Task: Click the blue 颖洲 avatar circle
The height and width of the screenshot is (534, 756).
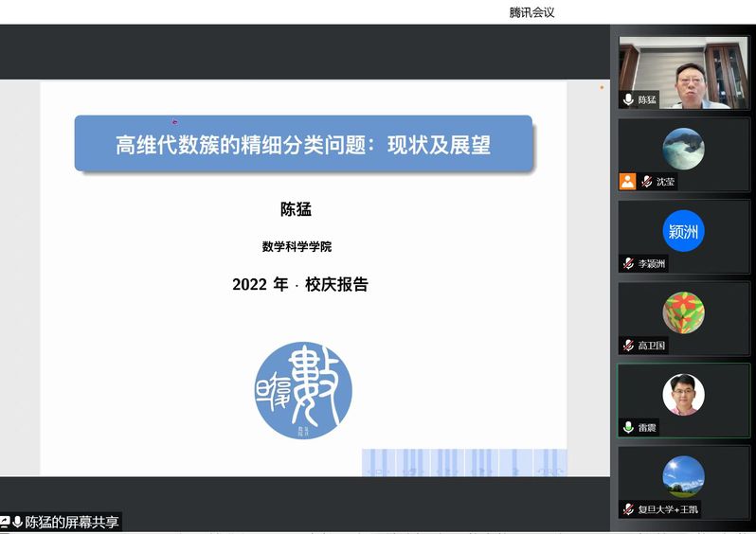Action: (x=683, y=232)
